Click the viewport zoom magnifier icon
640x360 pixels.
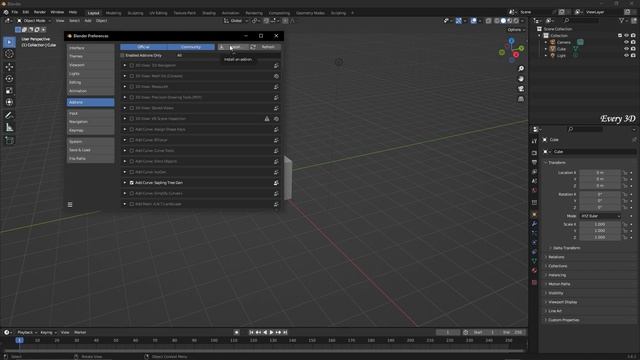(521, 69)
